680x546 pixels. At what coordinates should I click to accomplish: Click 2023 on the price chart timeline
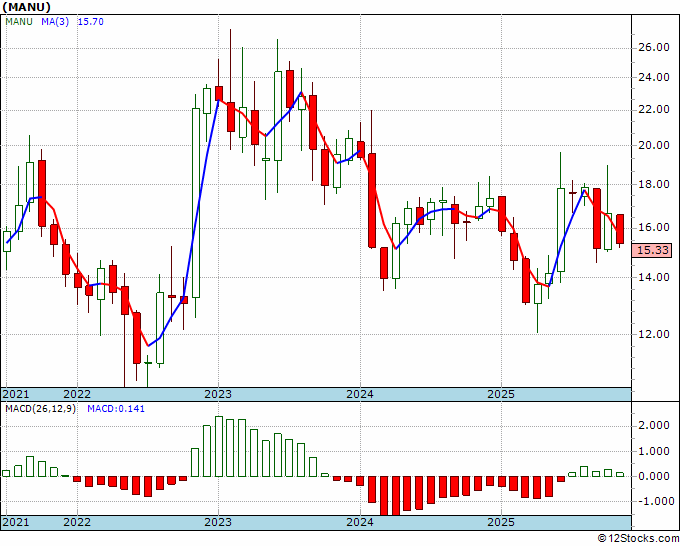click(218, 394)
